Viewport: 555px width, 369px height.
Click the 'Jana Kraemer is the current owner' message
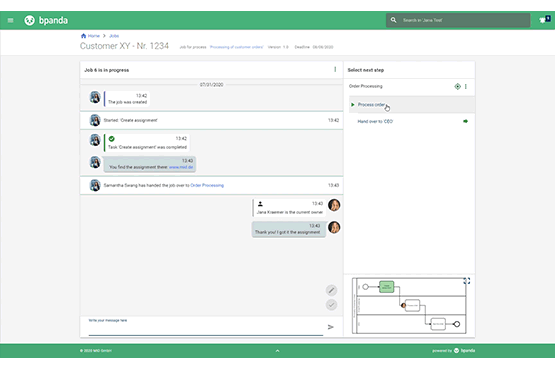(x=289, y=208)
